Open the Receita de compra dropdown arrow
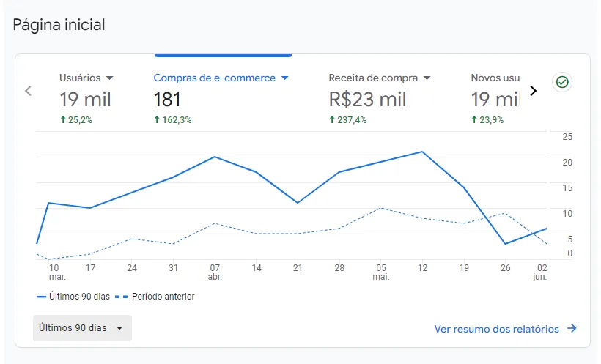This screenshot has width=601, height=364. point(427,78)
